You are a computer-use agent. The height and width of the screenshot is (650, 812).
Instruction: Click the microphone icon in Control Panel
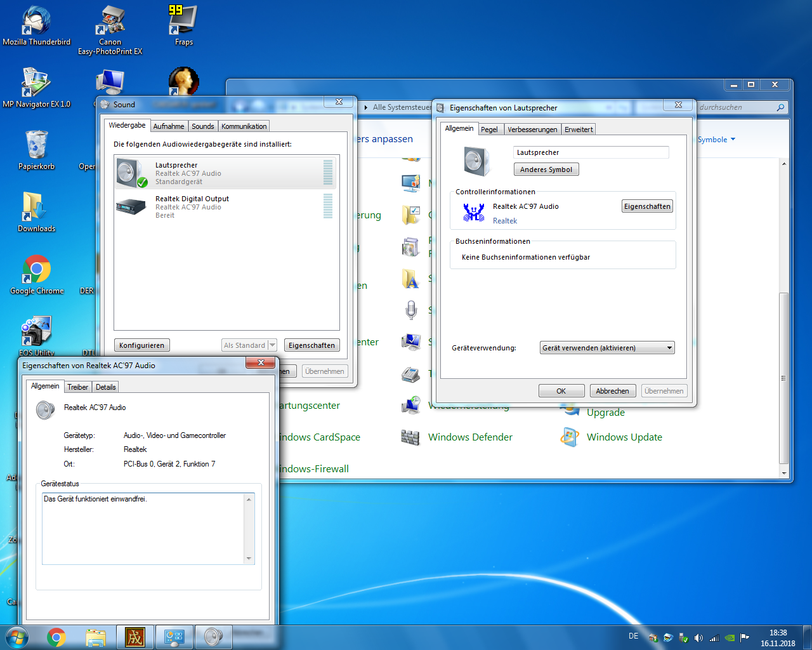[411, 310]
